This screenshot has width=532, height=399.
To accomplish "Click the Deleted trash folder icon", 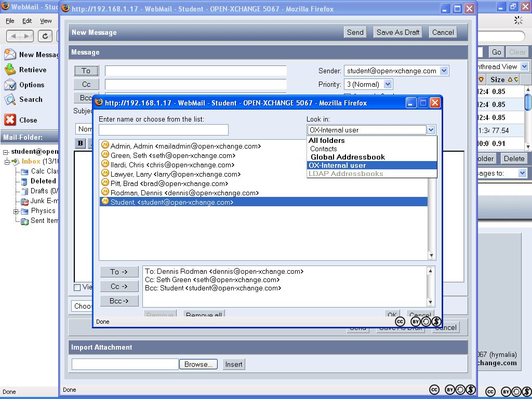I will (x=24, y=181).
